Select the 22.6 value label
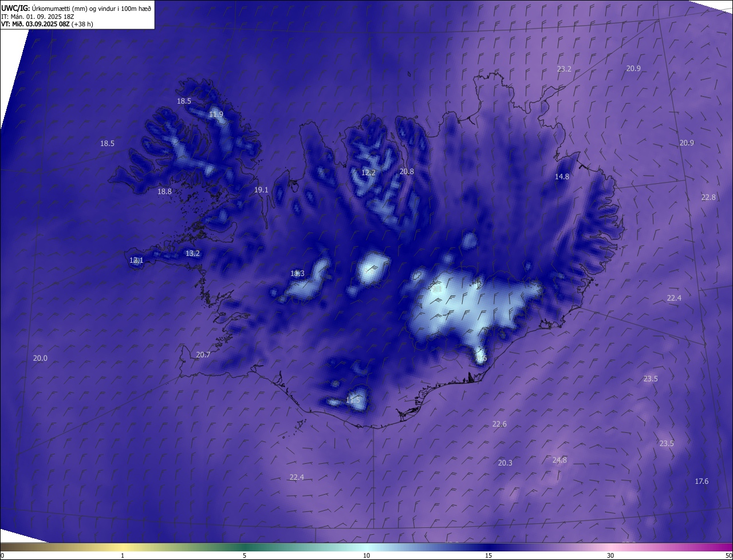The width and height of the screenshot is (733, 560). (499, 424)
